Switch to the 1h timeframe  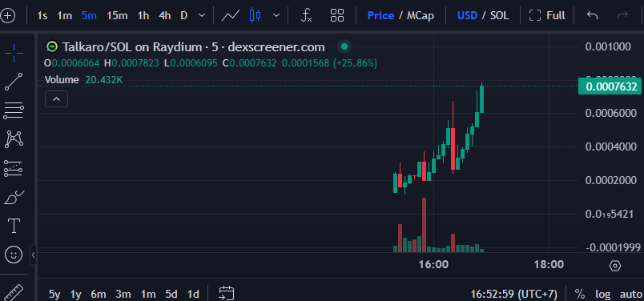pyautogui.click(x=143, y=16)
